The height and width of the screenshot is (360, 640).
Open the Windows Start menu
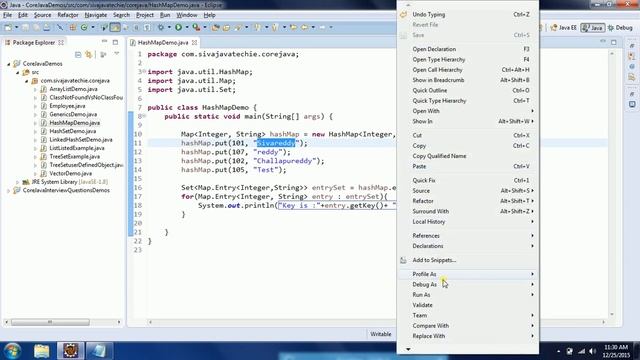pyautogui.click(x=13, y=351)
